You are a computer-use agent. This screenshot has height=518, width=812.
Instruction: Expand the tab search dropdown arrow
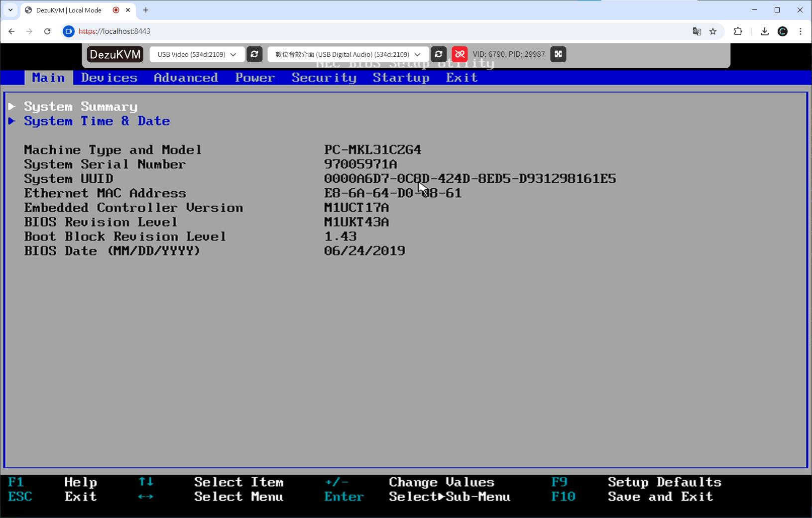tap(10, 10)
